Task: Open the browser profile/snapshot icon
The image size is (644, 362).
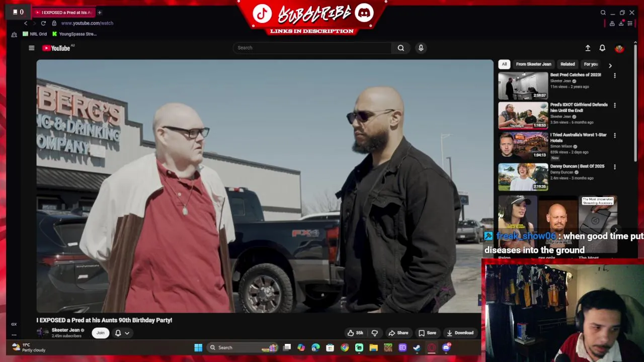Action: click(612, 23)
